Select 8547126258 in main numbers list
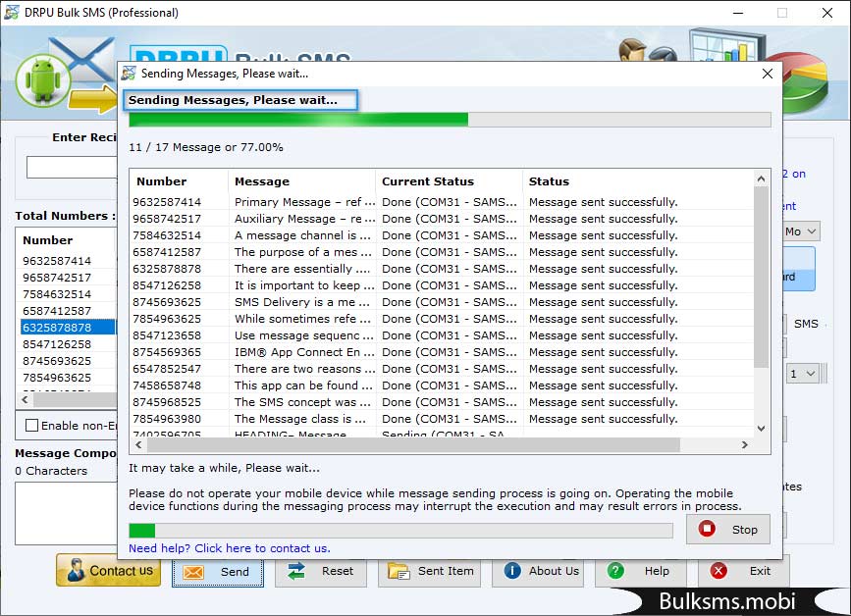Viewport: 851px width, 616px height. (68, 344)
